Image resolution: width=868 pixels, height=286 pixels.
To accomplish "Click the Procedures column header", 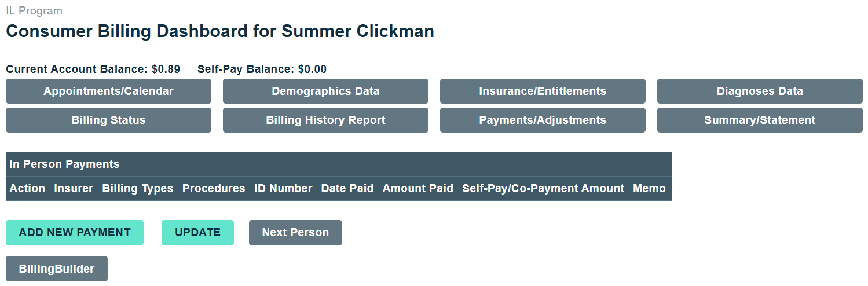I will tap(214, 189).
